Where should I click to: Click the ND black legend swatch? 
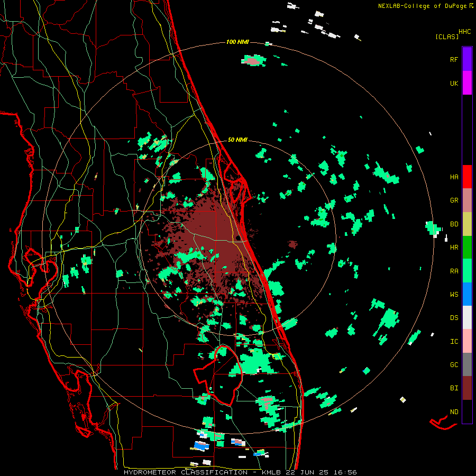tap(467, 411)
